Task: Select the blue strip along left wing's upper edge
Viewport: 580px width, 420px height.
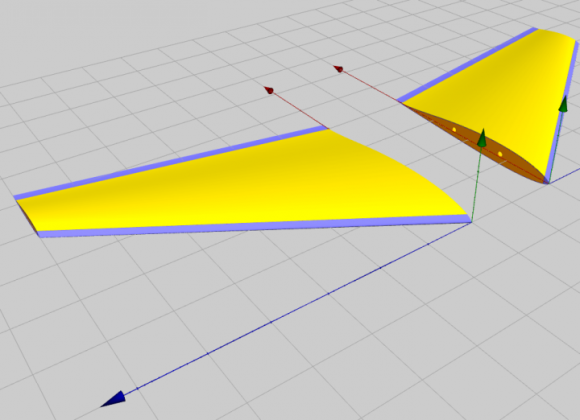Action: pyautogui.click(x=170, y=163)
